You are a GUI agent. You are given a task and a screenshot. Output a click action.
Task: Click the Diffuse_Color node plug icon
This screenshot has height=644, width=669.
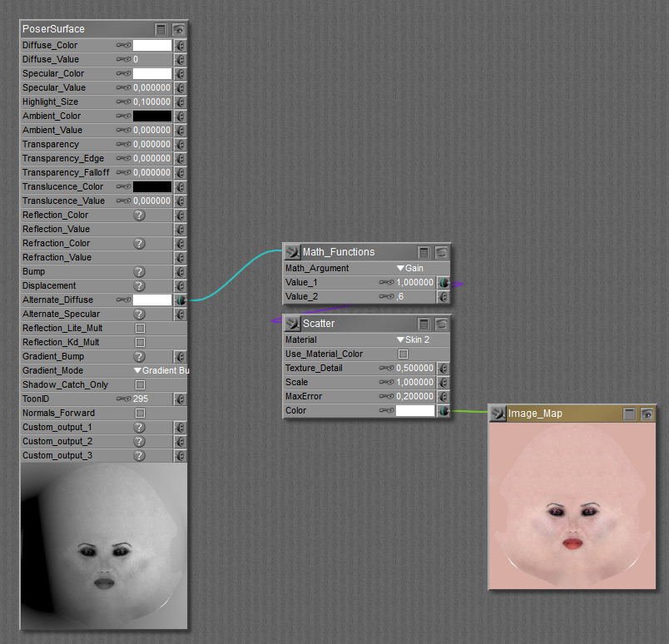pos(180,46)
